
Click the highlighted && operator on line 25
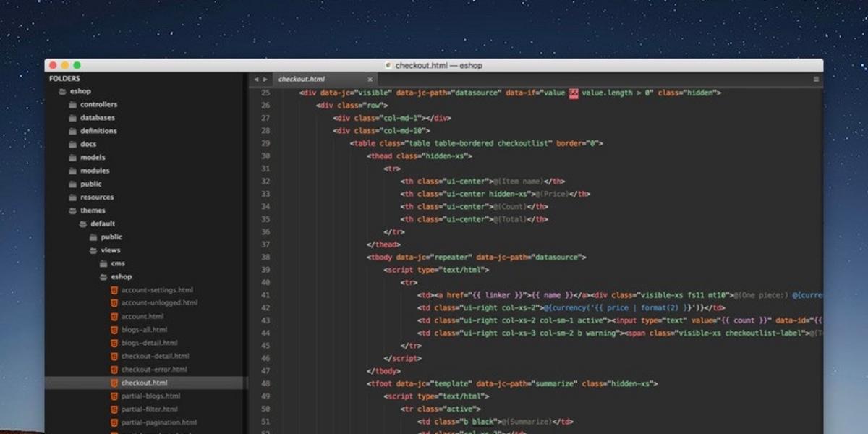574,93
